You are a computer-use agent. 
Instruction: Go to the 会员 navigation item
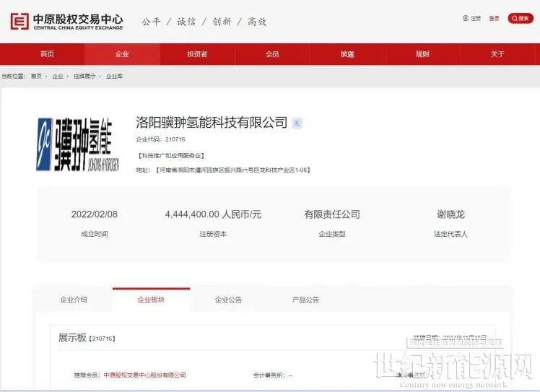[272, 54]
